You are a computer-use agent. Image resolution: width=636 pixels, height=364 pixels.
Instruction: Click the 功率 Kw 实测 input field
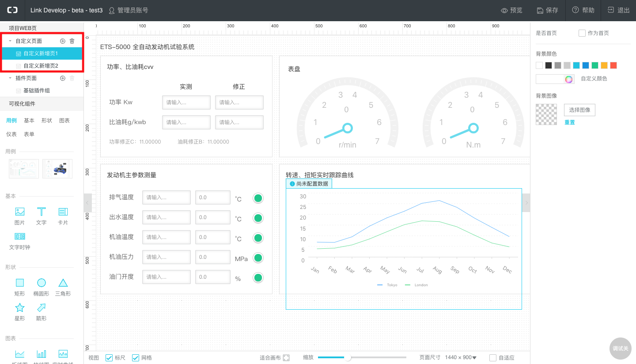186,102
